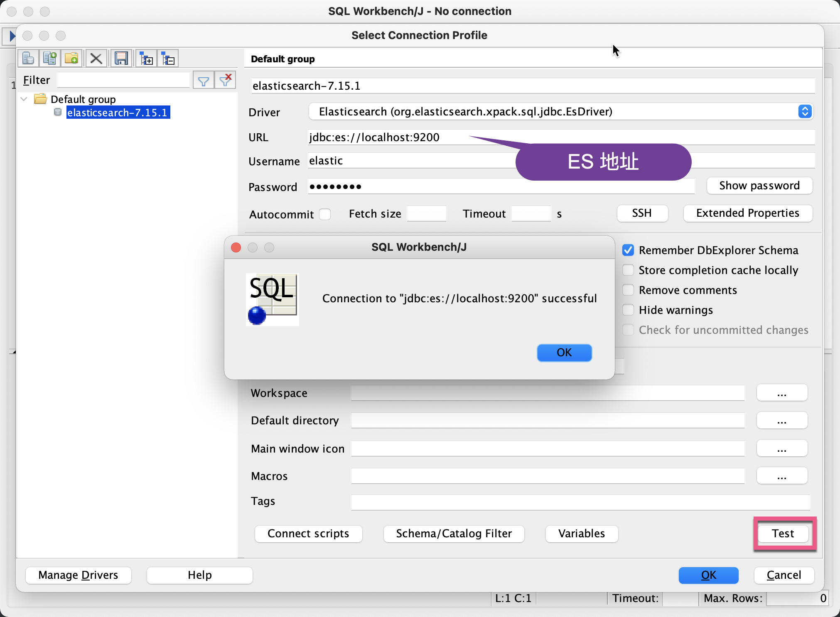
Task: Dismiss dialog by clicking OK
Action: (564, 353)
